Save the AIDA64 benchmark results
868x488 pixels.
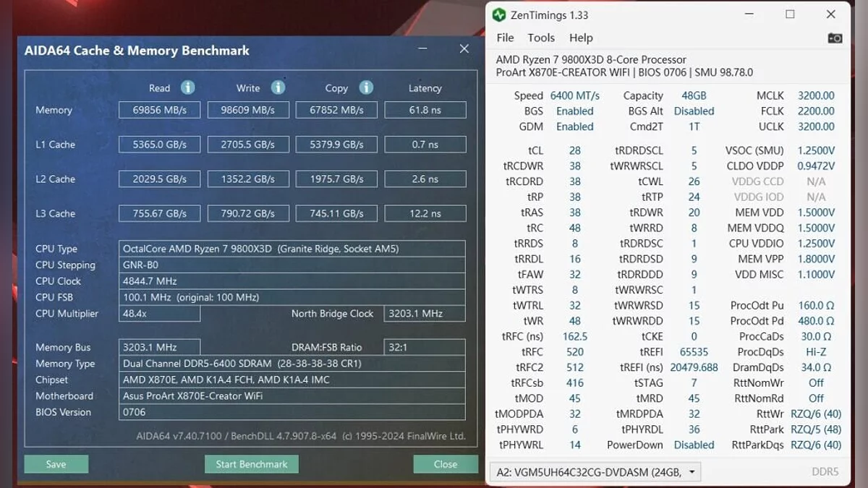56,464
